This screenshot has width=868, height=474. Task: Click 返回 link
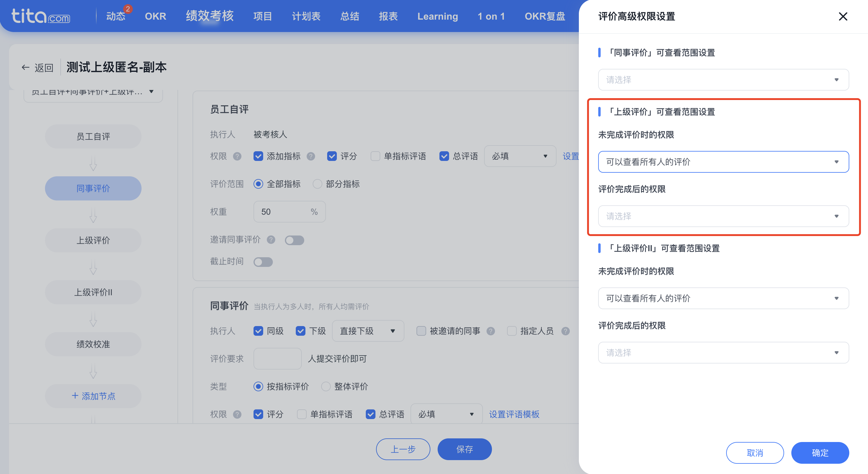click(44, 68)
